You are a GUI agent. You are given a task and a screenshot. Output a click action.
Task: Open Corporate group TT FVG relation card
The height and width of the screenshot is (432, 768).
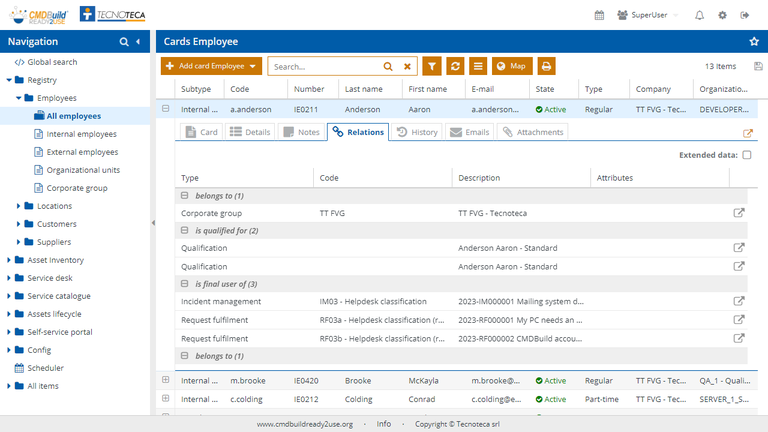[739, 213]
